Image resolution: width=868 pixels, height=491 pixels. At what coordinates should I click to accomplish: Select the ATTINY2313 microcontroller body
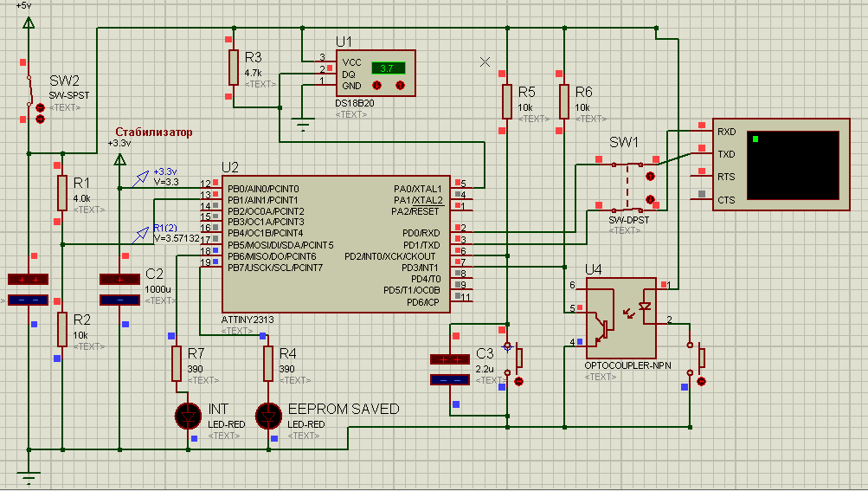(x=336, y=244)
